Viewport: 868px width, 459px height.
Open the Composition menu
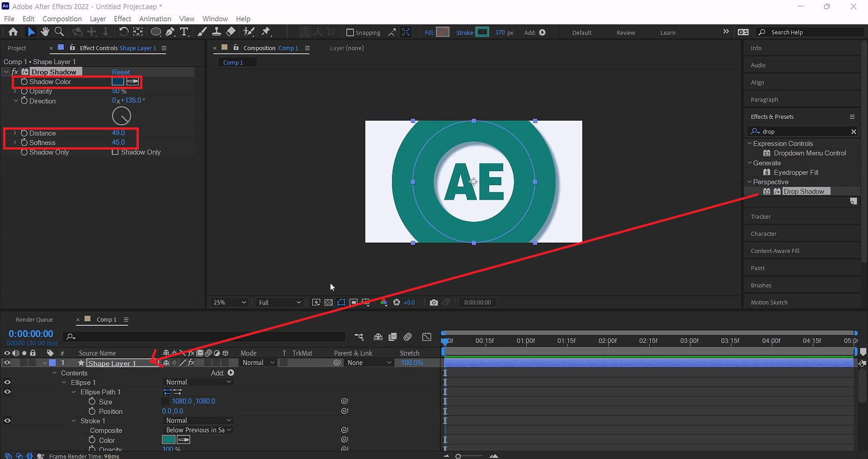coord(62,19)
